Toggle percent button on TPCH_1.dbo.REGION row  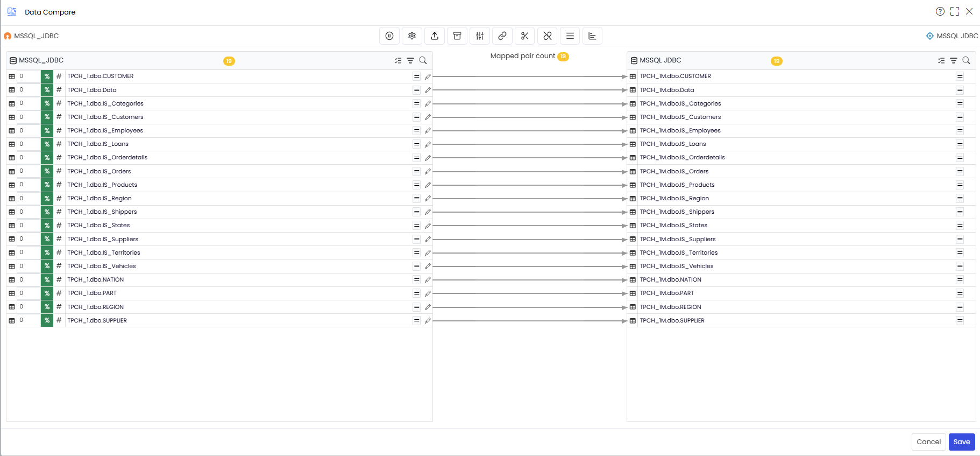[47, 307]
